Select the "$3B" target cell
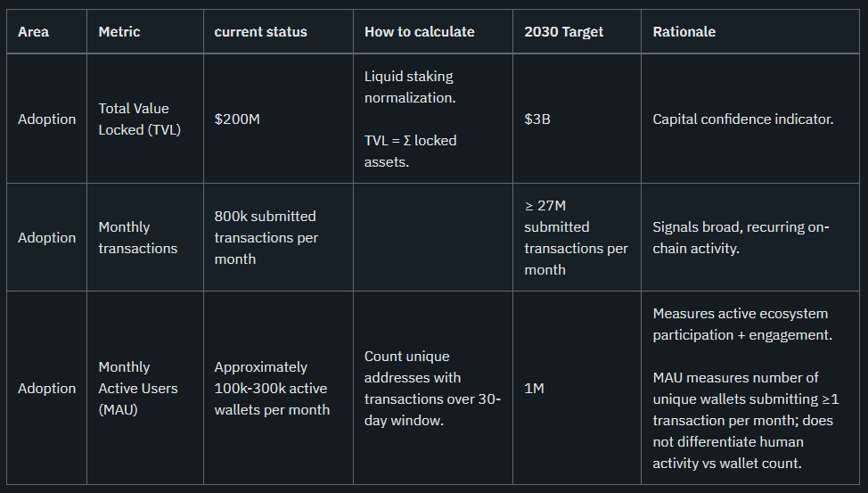The width and height of the screenshot is (868, 493). click(x=537, y=119)
